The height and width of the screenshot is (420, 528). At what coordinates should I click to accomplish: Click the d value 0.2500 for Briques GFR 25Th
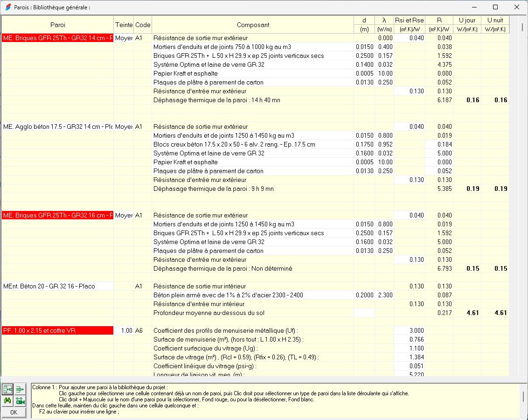click(364, 56)
